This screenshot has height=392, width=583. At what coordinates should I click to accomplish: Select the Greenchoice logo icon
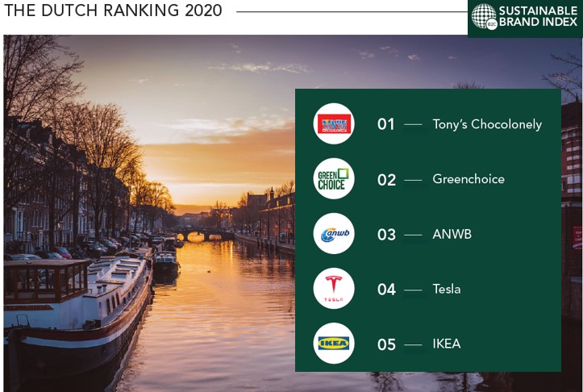[334, 179]
